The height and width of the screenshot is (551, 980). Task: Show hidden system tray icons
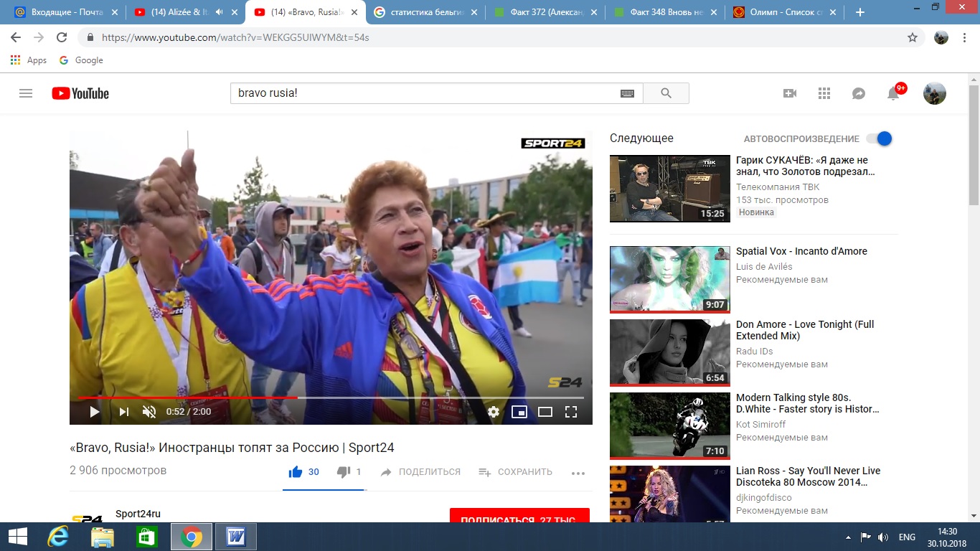click(848, 537)
